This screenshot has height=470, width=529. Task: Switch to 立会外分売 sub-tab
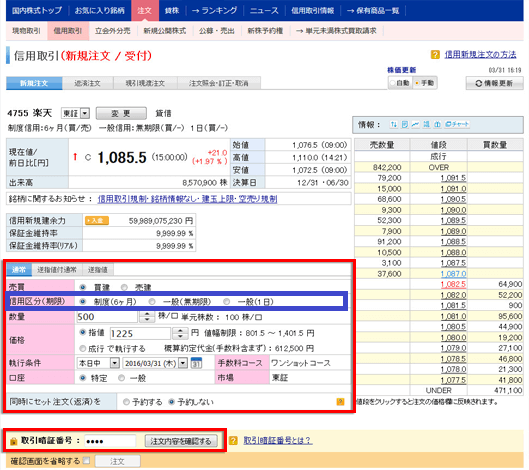113,31
